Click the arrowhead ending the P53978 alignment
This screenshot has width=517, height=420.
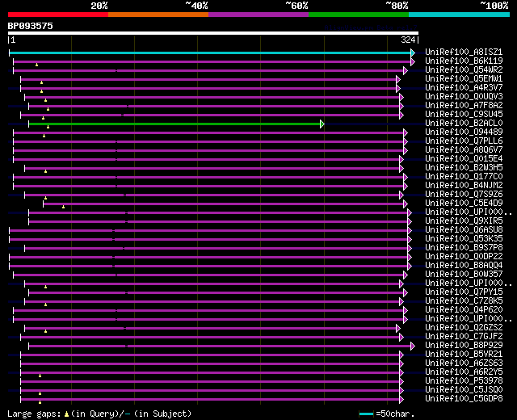pos(401,381)
